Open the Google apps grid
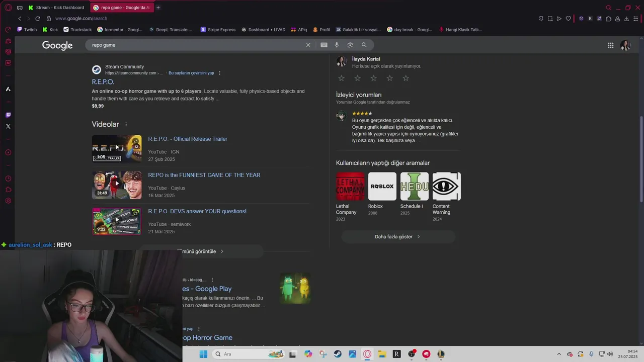The height and width of the screenshot is (362, 644). 610,45
